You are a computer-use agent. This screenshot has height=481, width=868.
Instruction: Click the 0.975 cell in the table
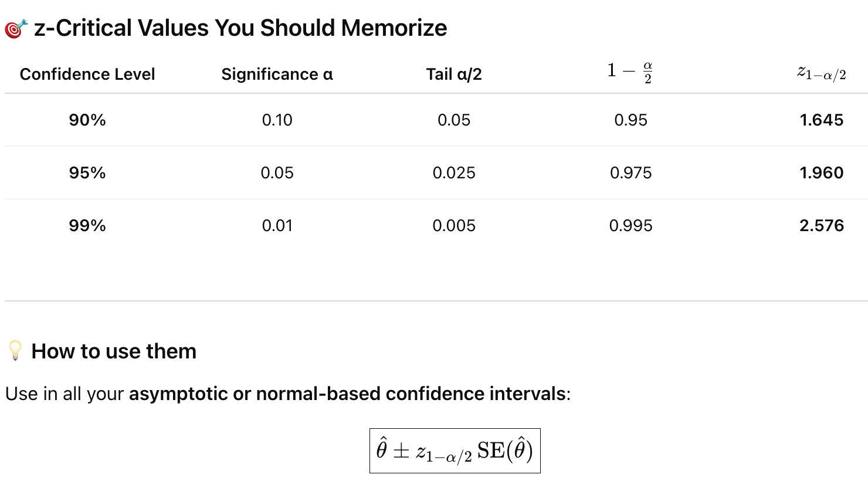click(x=630, y=173)
